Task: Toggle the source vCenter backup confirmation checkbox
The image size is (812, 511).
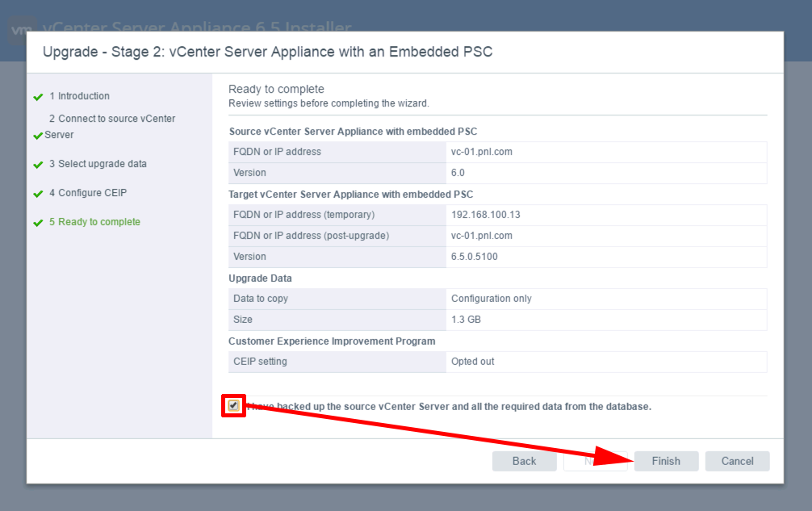Action: tap(233, 405)
